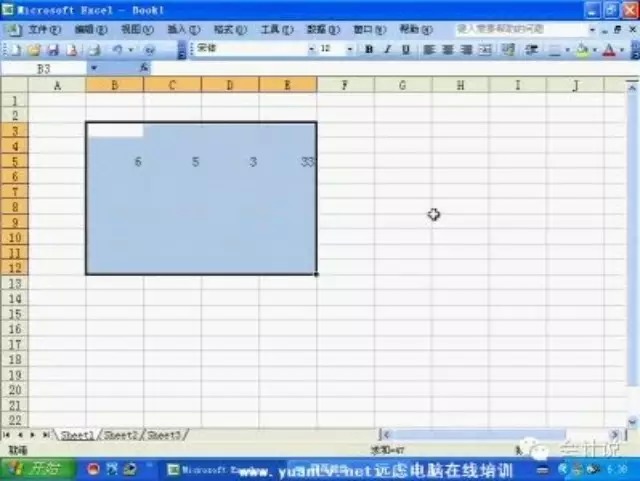Click the Currency style icon
Screen dimensions: 640x481
coord(508,49)
